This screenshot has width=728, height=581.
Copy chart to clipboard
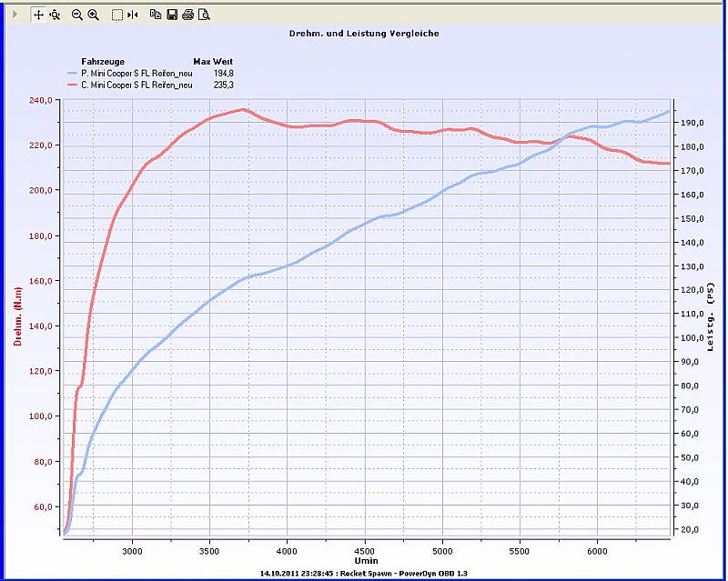(156, 15)
